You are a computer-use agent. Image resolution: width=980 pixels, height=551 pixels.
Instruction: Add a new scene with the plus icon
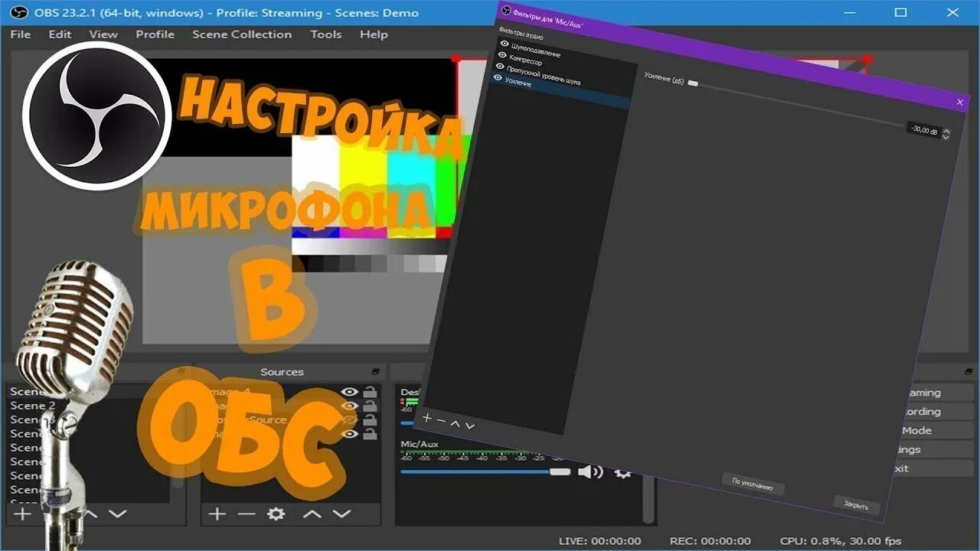pyautogui.click(x=23, y=514)
